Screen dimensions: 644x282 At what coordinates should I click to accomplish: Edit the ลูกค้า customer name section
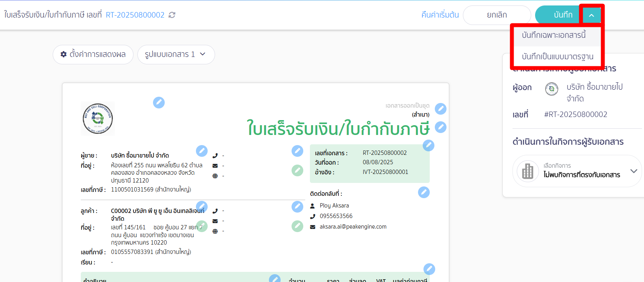tap(202, 206)
